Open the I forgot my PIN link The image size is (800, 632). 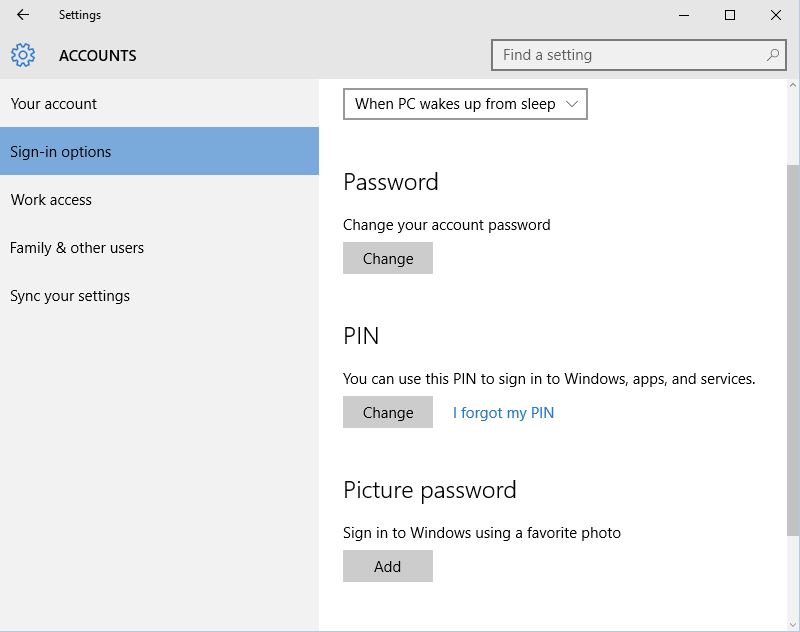click(x=503, y=413)
